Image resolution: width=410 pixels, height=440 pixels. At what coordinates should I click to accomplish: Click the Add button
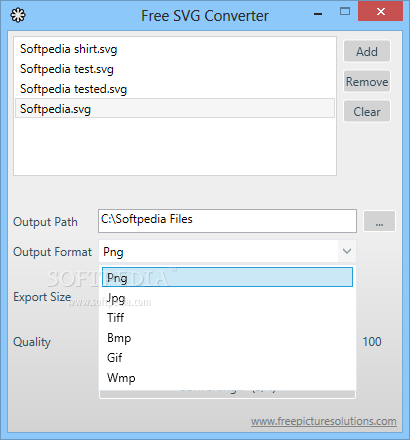pyautogui.click(x=367, y=51)
